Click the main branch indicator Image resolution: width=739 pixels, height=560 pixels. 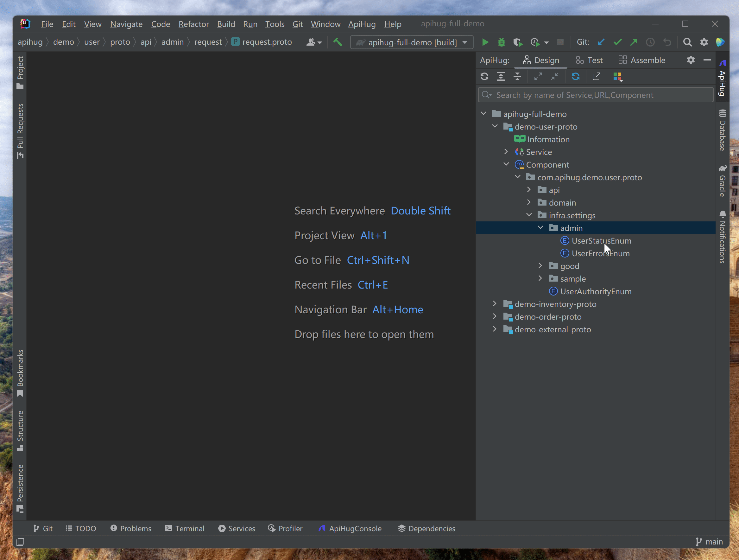pyautogui.click(x=709, y=542)
